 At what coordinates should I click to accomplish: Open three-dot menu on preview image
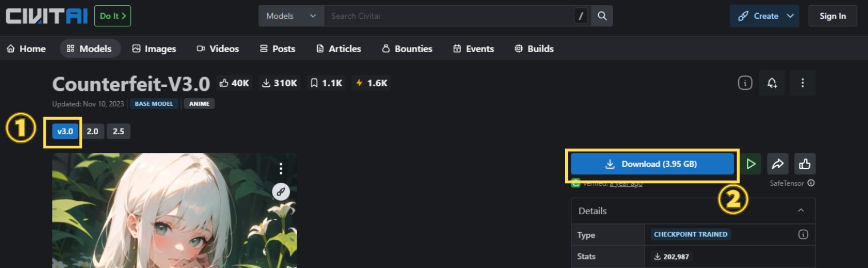pos(281,169)
